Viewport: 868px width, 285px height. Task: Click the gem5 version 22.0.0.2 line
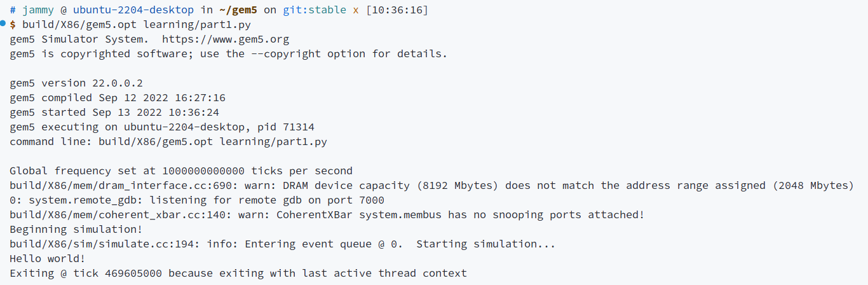coord(76,83)
